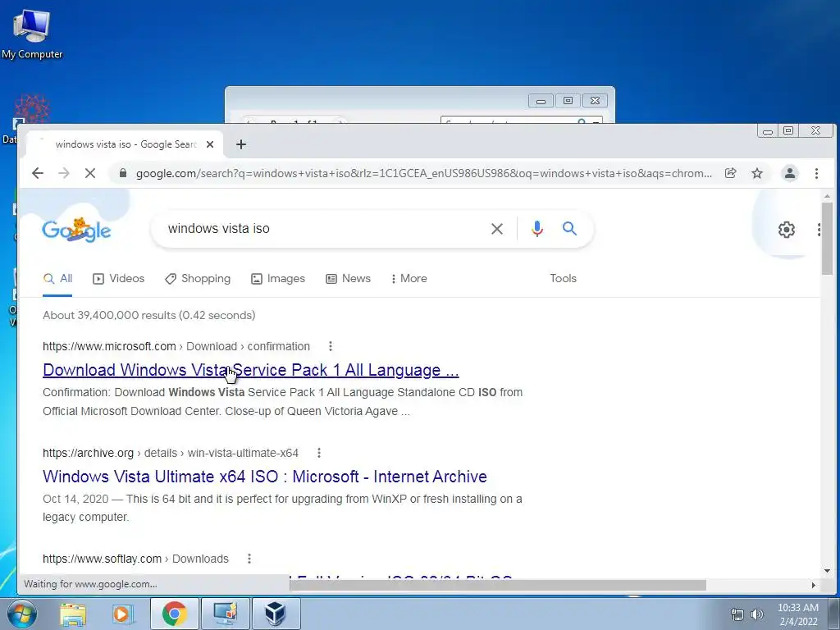Go back in Chrome browser history
This screenshot has height=630, width=840.
(38, 173)
